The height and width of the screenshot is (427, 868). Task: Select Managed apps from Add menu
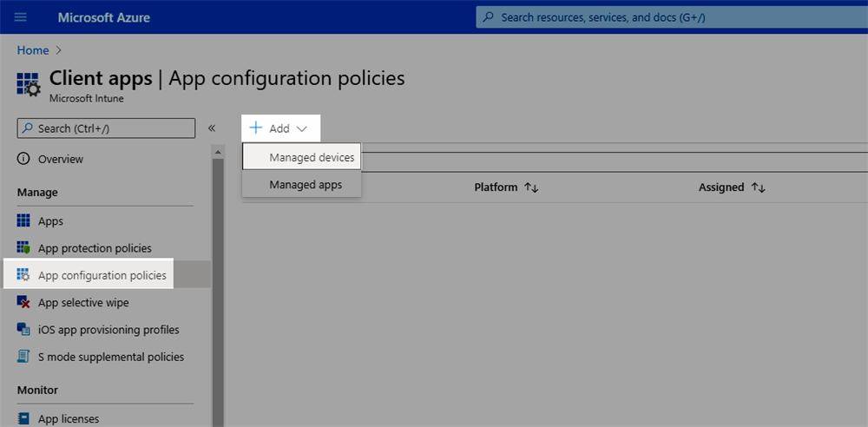point(302,184)
